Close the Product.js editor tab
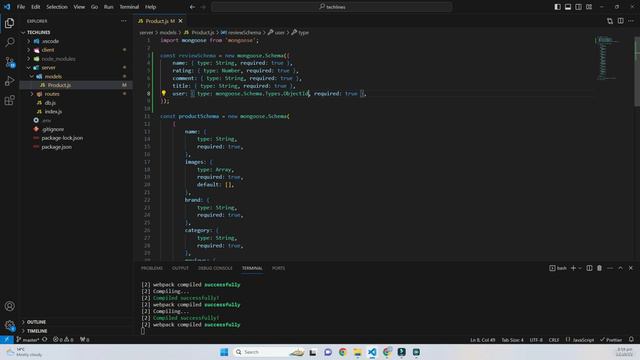This screenshot has width=640, height=360. pyautogui.click(x=180, y=21)
